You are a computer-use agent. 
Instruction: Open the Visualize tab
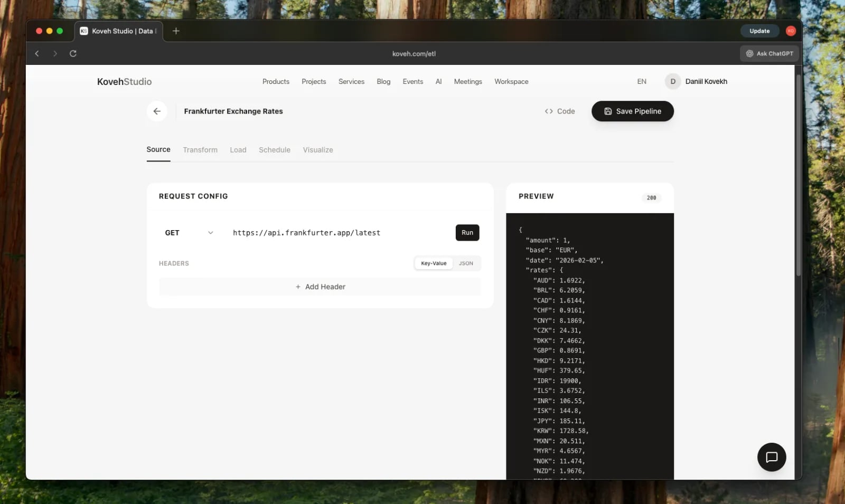(x=317, y=150)
